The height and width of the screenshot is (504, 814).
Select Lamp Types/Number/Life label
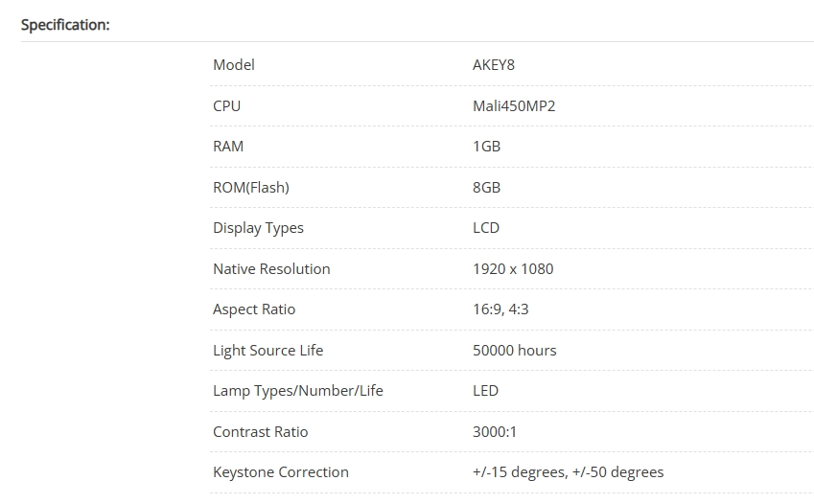tap(298, 391)
